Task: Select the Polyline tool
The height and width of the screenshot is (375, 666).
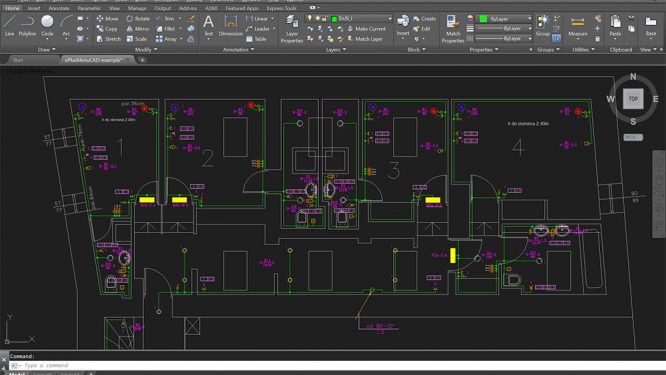Action: coord(27,25)
